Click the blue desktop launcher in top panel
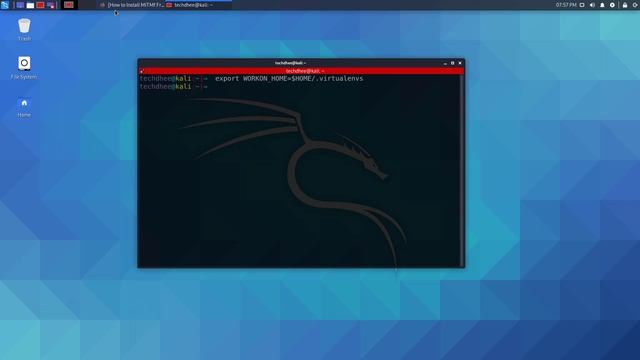This screenshot has width=640, height=360. point(20,5)
